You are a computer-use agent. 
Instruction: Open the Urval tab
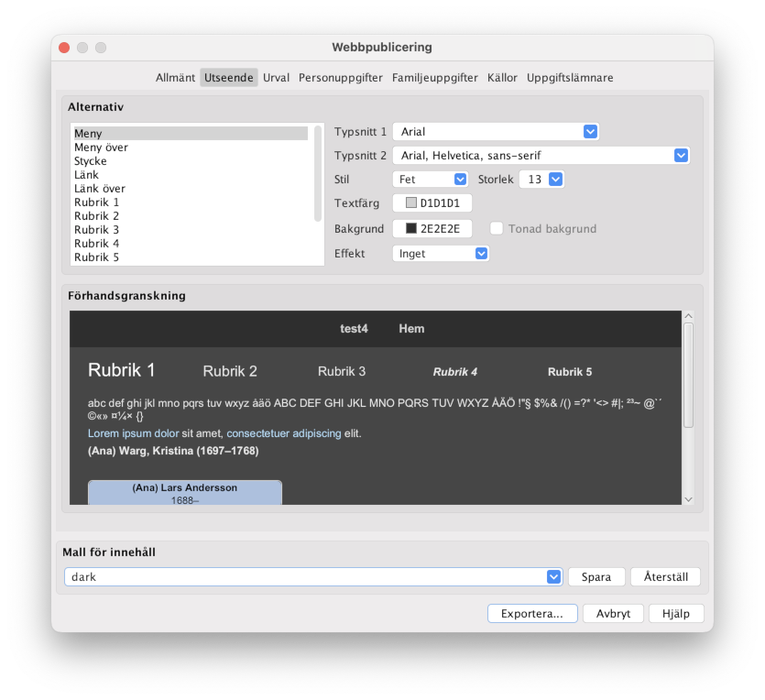click(x=276, y=78)
